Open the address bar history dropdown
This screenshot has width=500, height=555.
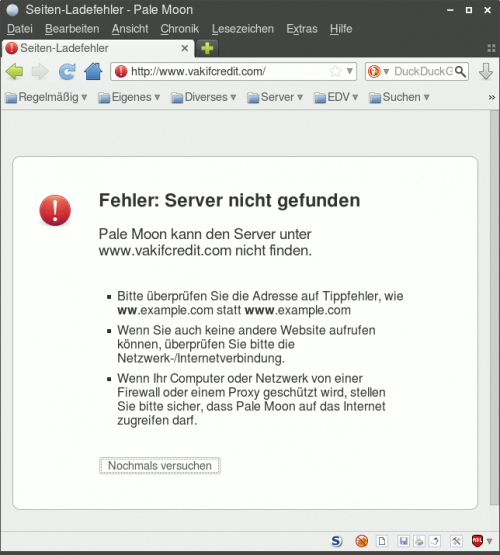[350, 71]
